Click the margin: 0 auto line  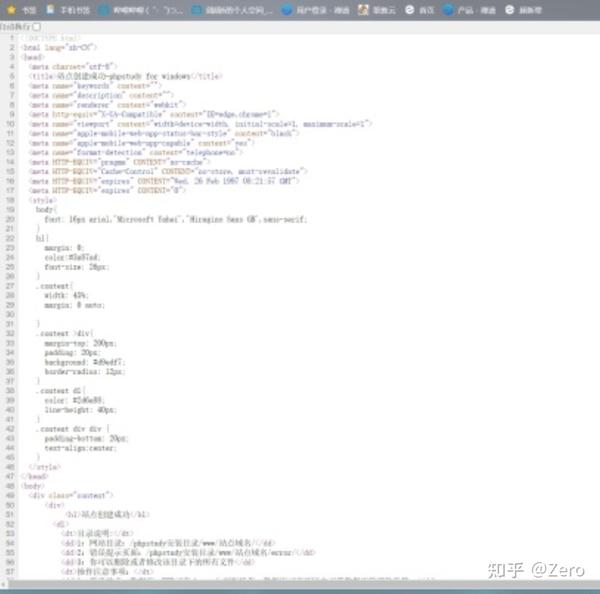coord(75,305)
